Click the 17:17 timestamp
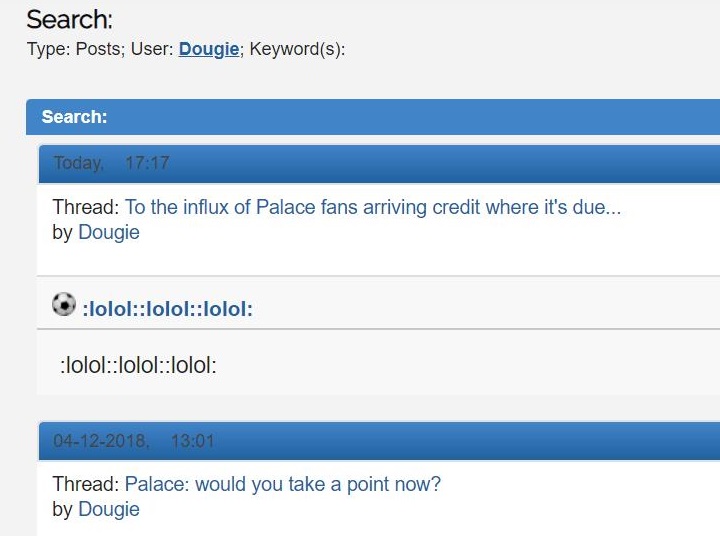This screenshot has height=536, width=720. 147,163
